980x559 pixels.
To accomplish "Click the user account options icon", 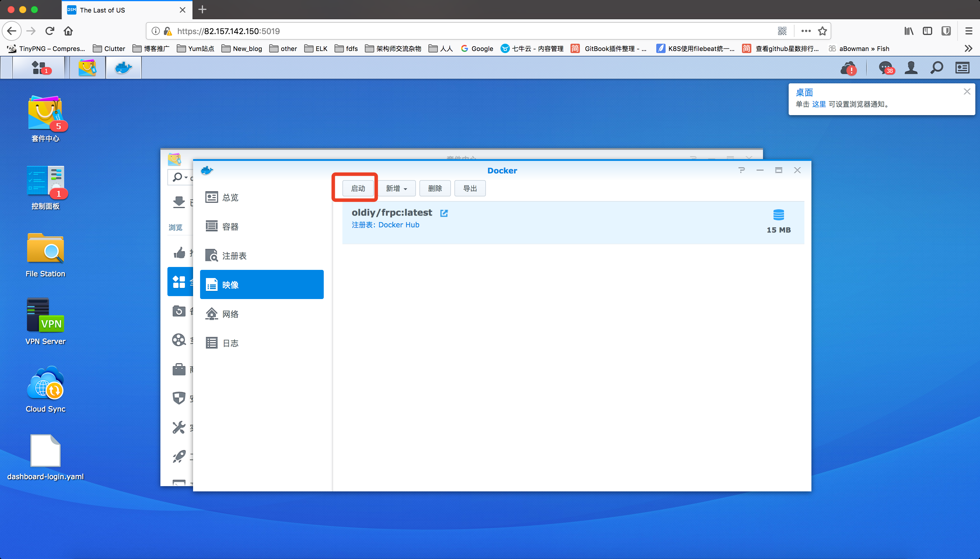I will 911,68.
